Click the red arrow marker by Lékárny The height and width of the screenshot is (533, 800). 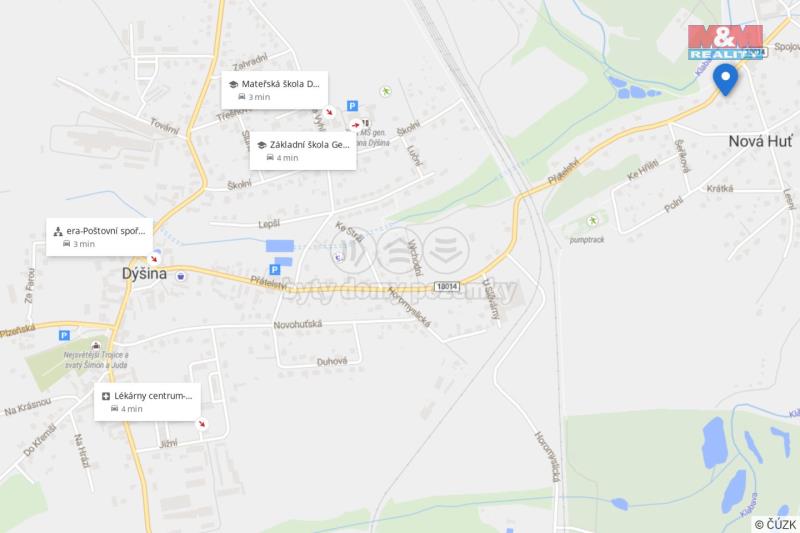click(x=202, y=423)
